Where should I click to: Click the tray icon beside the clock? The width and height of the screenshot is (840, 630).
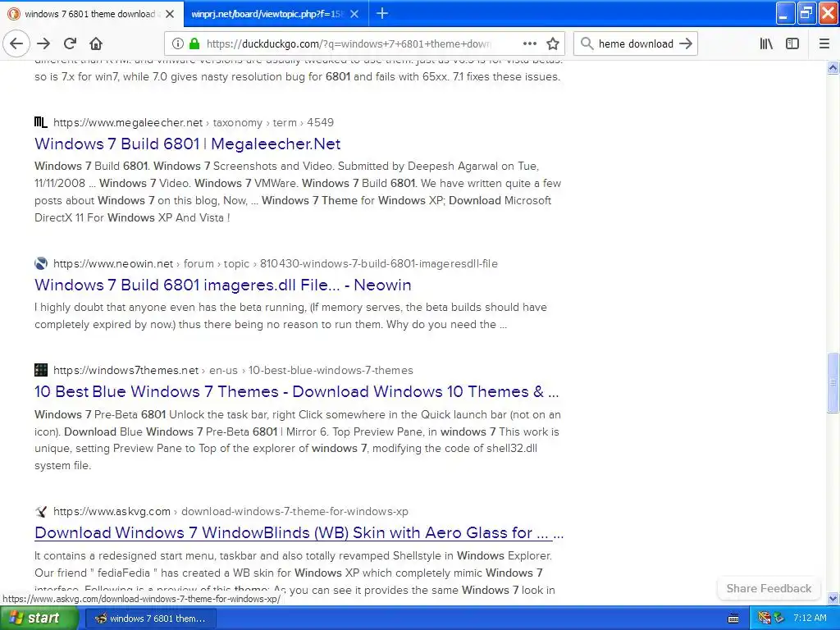778,619
